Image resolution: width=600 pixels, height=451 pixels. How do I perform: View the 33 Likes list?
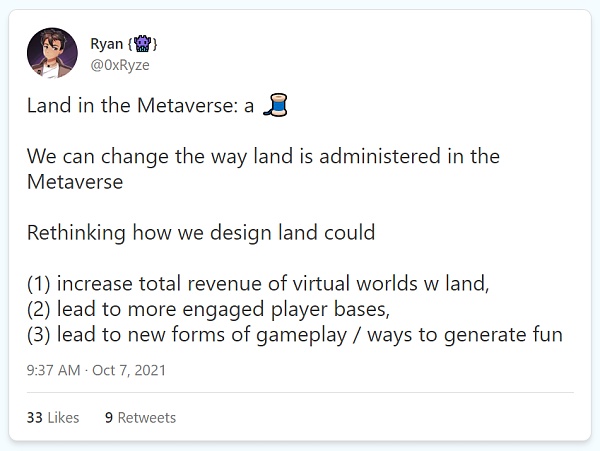click(x=53, y=417)
